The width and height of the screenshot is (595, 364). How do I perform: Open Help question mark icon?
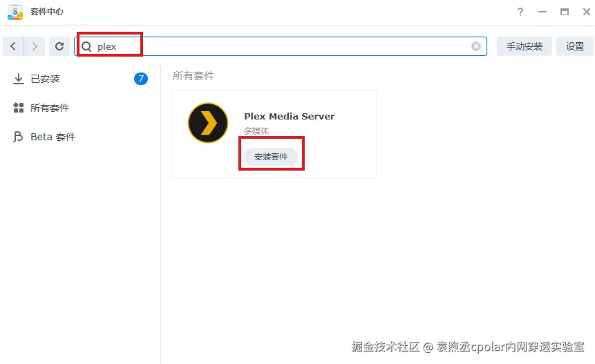520,12
